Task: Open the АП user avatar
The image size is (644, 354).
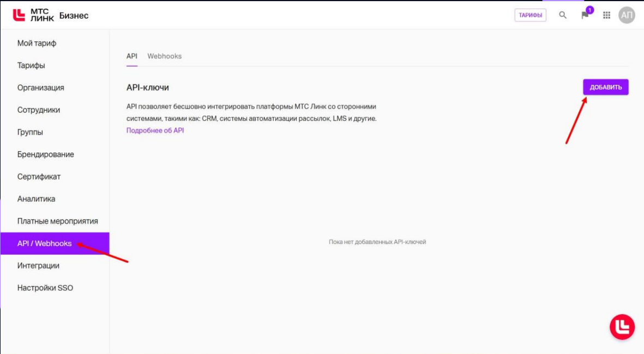Action: pos(627,15)
